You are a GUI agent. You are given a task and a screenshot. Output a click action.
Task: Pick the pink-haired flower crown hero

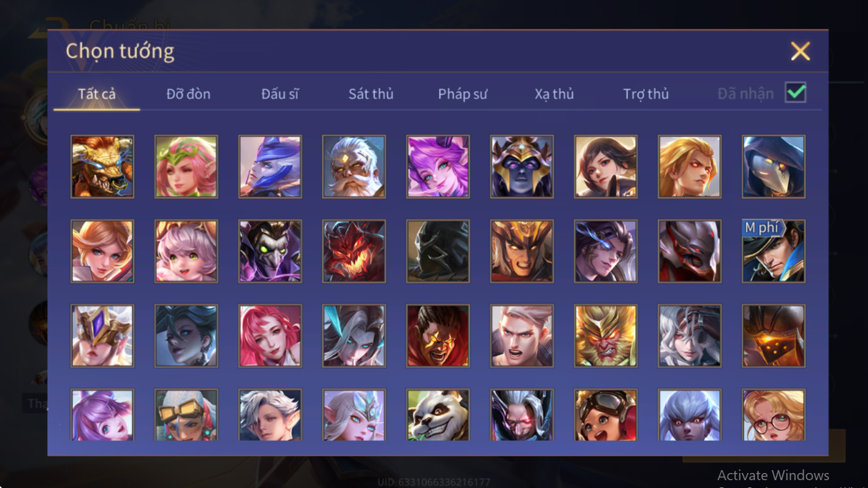(186, 166)
